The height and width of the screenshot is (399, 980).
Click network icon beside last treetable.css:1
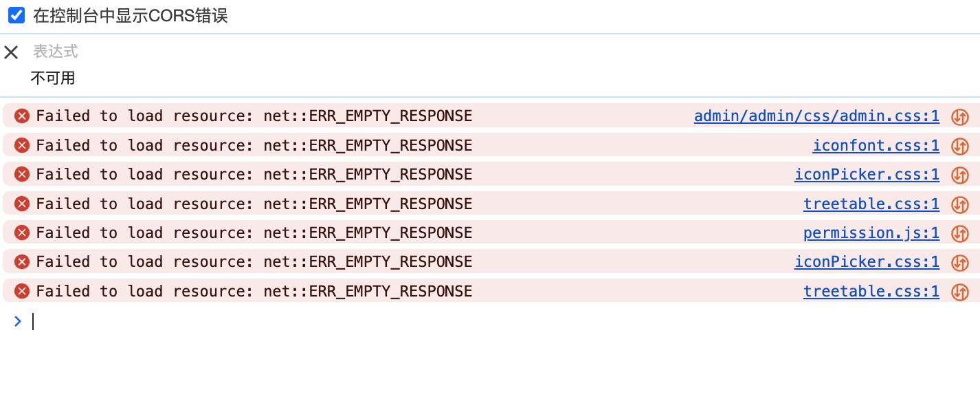pyautogui.click(x=959, y=292)
